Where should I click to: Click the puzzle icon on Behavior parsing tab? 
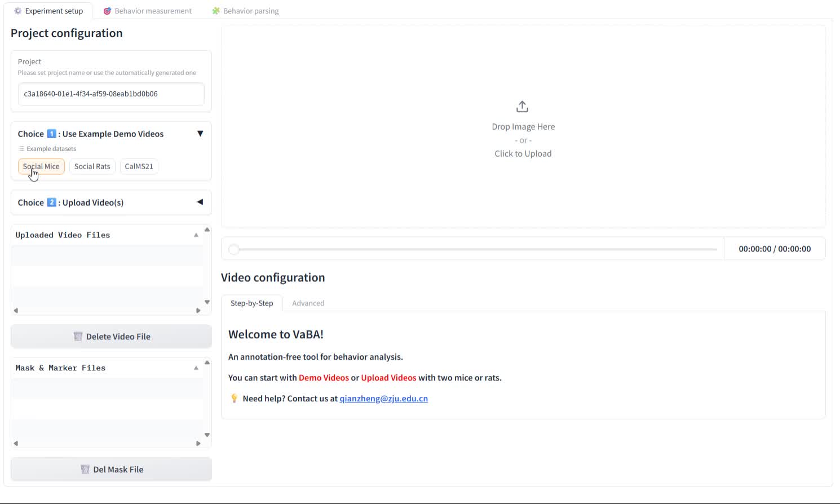coord(216,11)
